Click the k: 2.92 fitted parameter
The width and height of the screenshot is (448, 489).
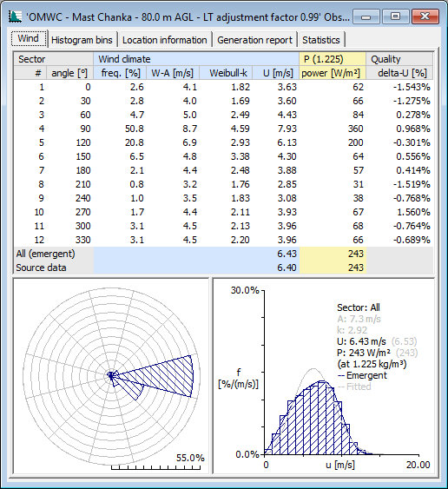pyautogui.click(x=352, y=330)
